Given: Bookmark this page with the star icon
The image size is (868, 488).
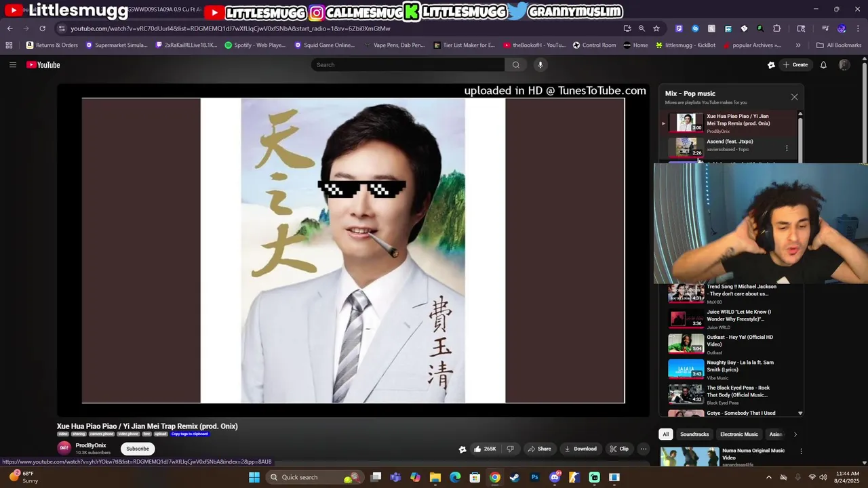Looking at the screenshot, I should 656,28.
